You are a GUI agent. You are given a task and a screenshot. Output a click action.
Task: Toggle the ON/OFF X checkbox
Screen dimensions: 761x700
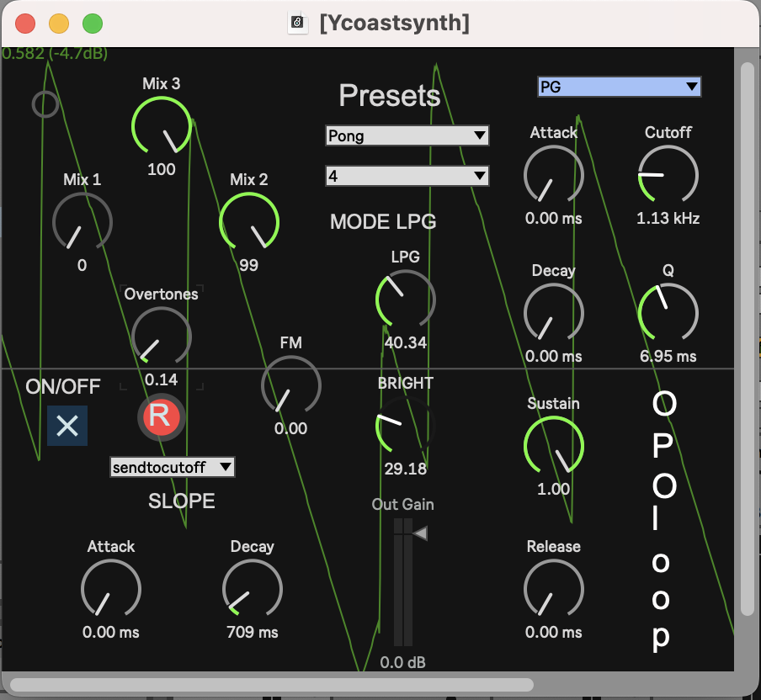click(x=67, y=426)
